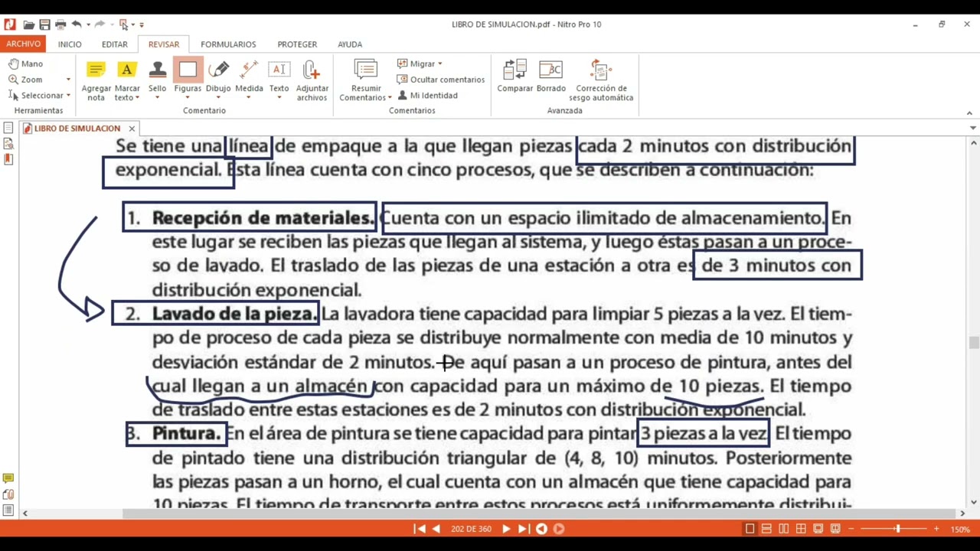Select the Mano hand tool
The width and height of the screenshot is (980, 551).
tap(26, 64)
